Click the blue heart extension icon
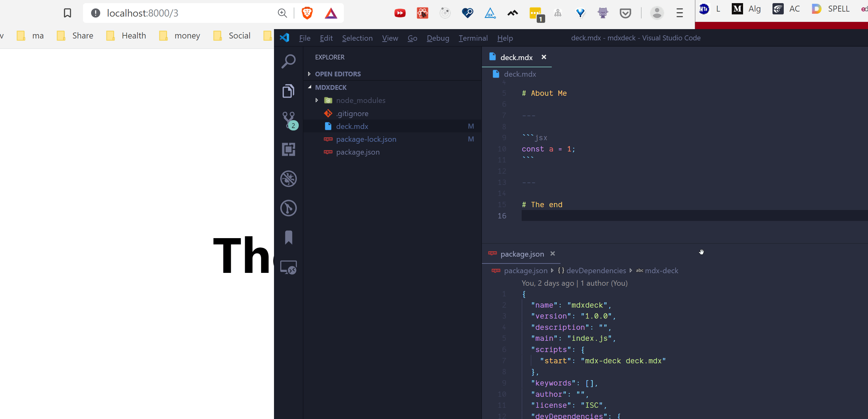This screenshot has width=868, height=419. click(x=468, y=13)
